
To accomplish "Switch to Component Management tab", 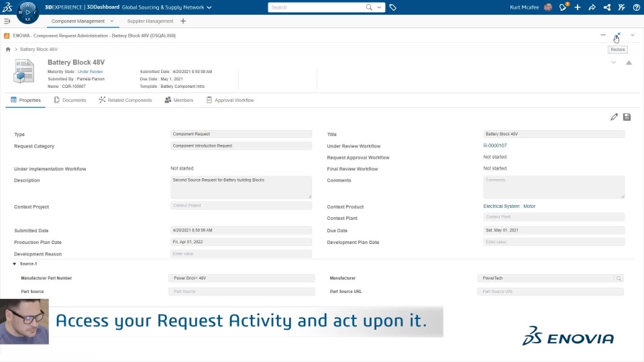I will (x=78, y=21).
